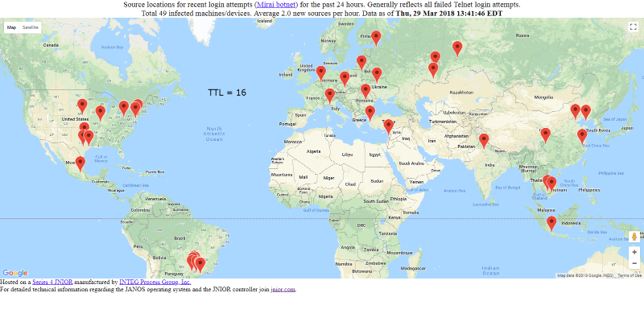Click the marker in northern Italy
Screen dimensions: 644x326
click(329, 97)
